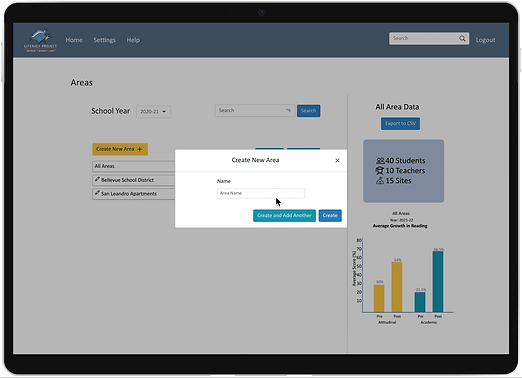Focus the Area Name input field
The width and height of the screenshot is (522, 378).
[x=261, y=193]
